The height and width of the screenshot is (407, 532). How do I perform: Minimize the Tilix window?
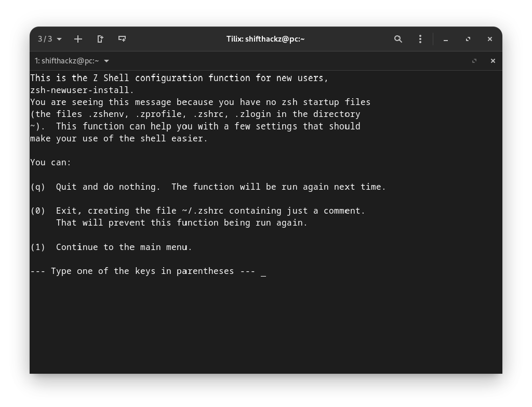[x=445, y=39]
